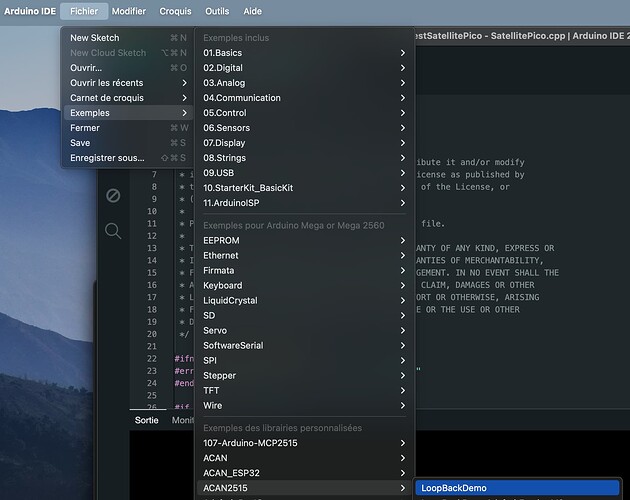Viewport: 630px width, 500px height.
Task: Click line number 10 in editor gutter
Action: tap(152, 211)
